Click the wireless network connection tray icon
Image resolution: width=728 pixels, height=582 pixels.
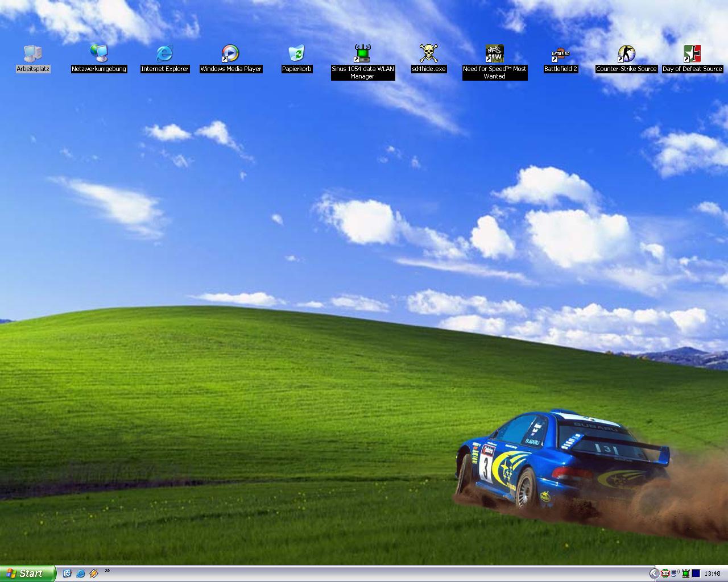click(676, 573)
